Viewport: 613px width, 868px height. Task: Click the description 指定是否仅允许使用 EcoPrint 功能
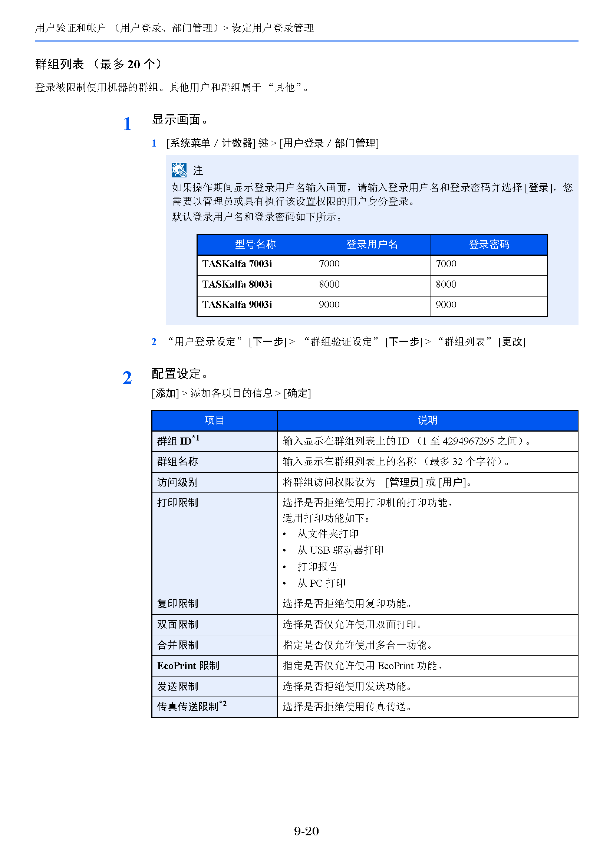tap(363, 666)
